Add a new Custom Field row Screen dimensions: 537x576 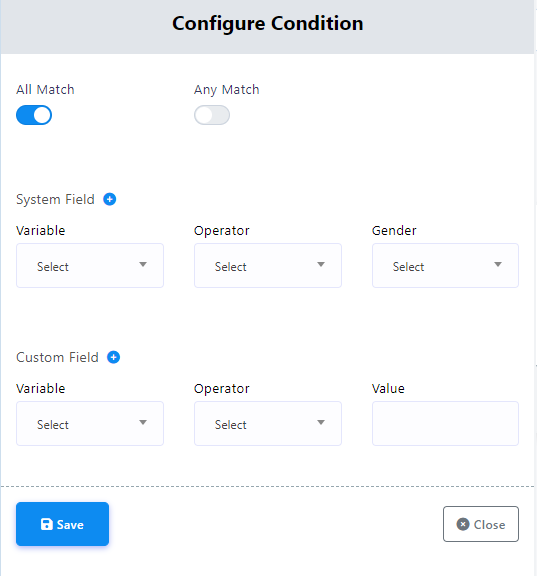[113, 357]
